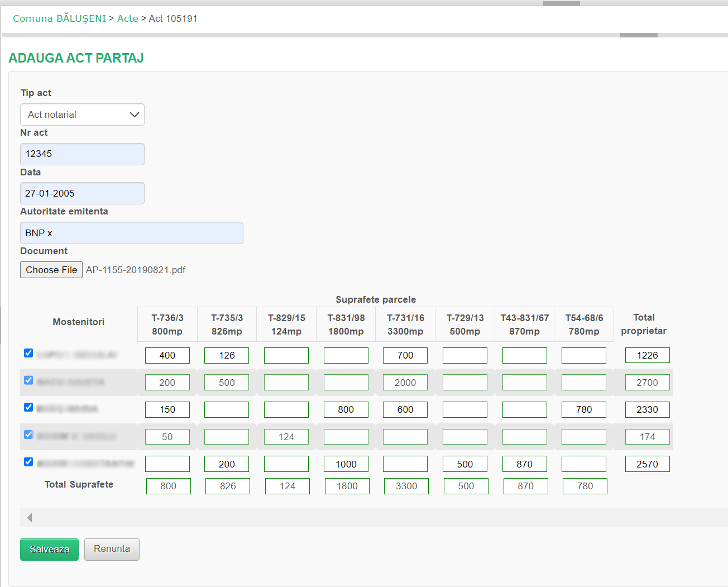The width and height of the screenshot is (728, 587).
Task: Click the Autoritate emitenta field
Action: click(x=131, y=233)
